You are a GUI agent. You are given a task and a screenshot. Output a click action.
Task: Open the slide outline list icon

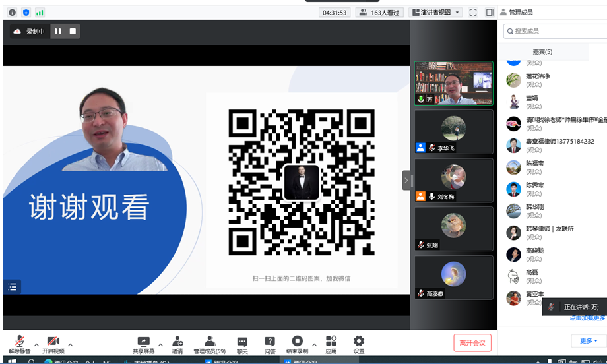12,287
